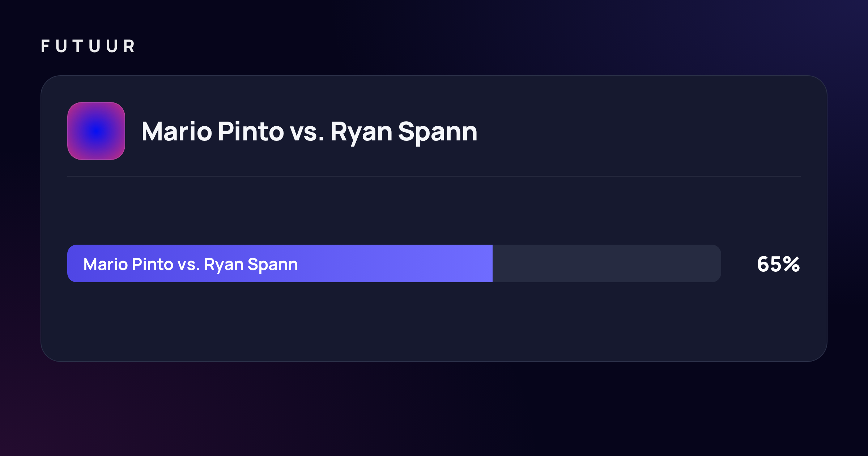This screenshot has height=456, width=868.
Task: Click the letter R of the FUTUUR logo
Action: [x=129, y=46]
